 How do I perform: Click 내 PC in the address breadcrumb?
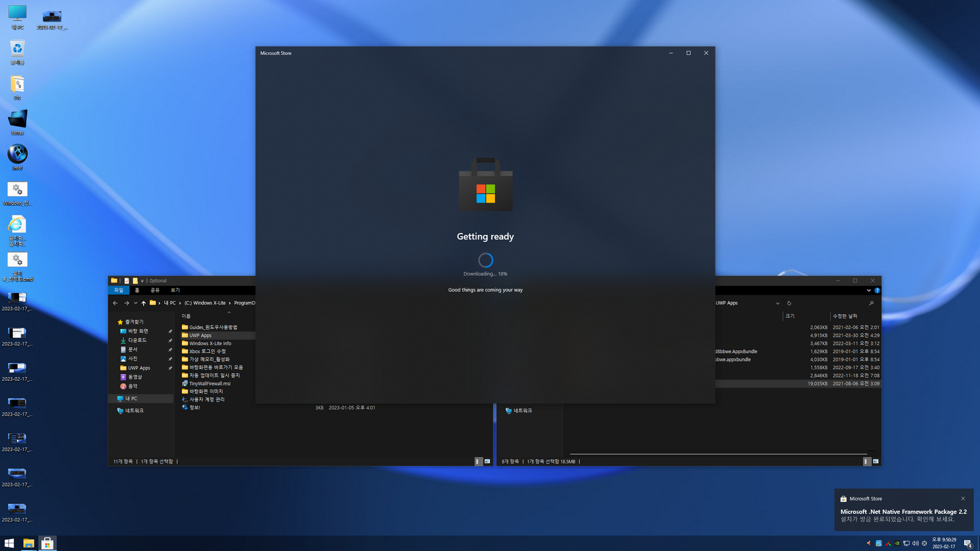pos(170,303)
